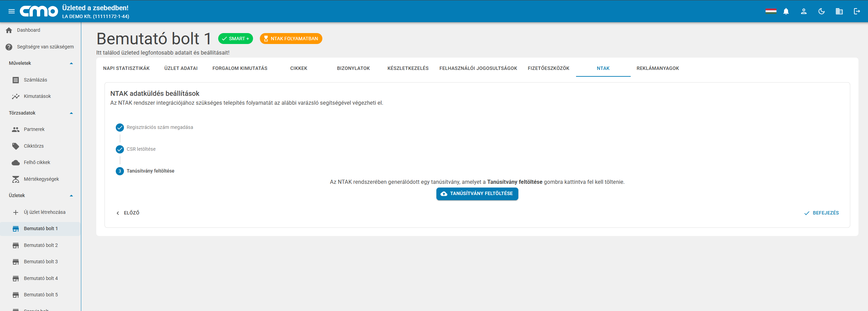Open the Forgalom kimutatás tab
The image size is (868, 311).
pyautogui.click(x=240, y=69)
